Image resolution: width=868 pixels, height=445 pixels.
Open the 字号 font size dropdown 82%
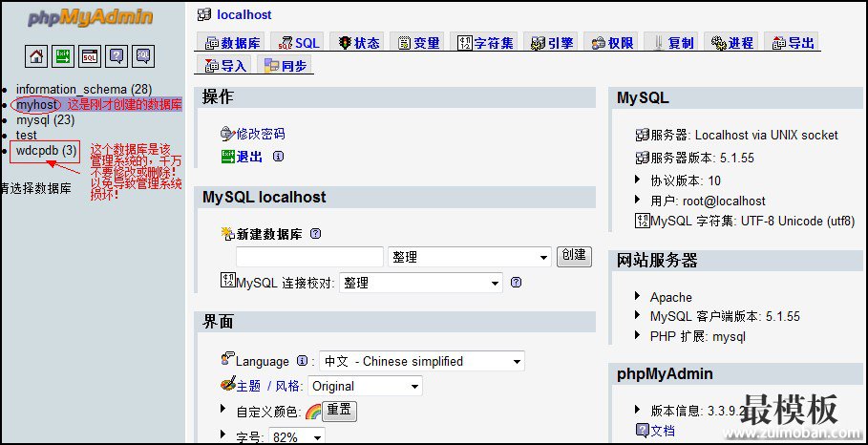(297, 436)
